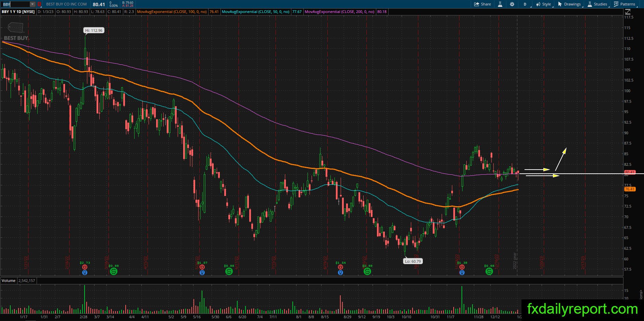Viewport: 644px width, 321px height.
Task: Click the L: 78.63 low value
Action: tap(98, 12)
